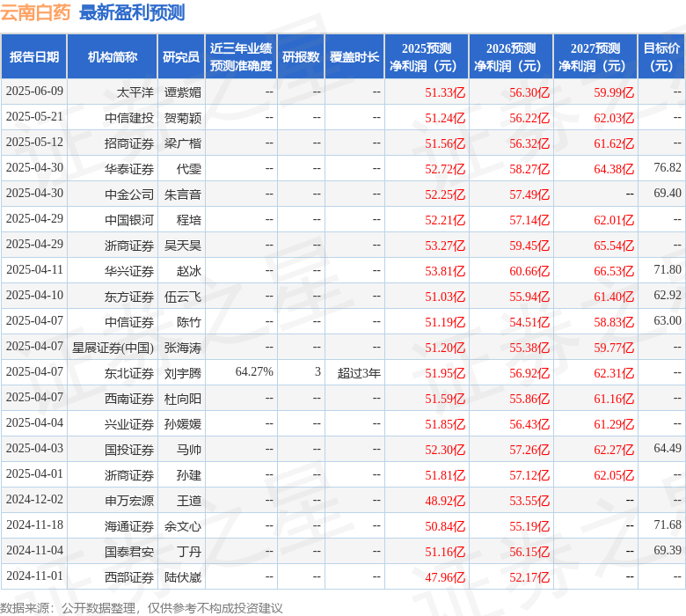Screen dimensions: 686x616
Task: Select analyst 陆伏崴 in the last row
Action: (x=182, y=577)
